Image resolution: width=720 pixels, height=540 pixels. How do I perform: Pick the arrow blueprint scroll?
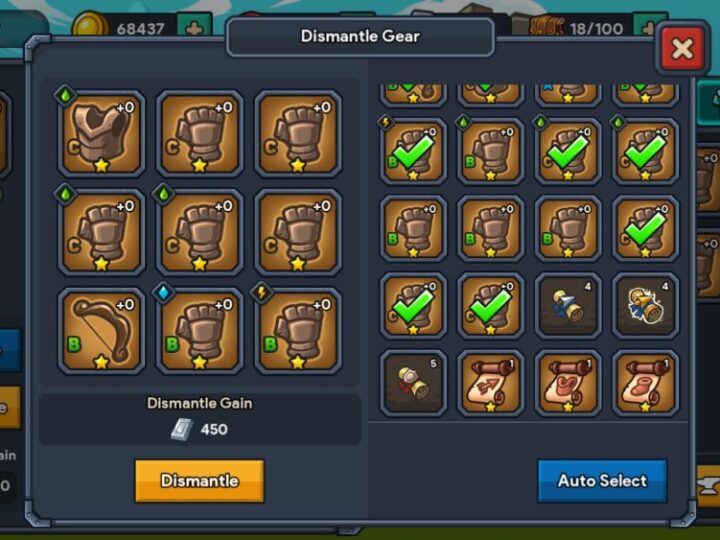[490, 383]
